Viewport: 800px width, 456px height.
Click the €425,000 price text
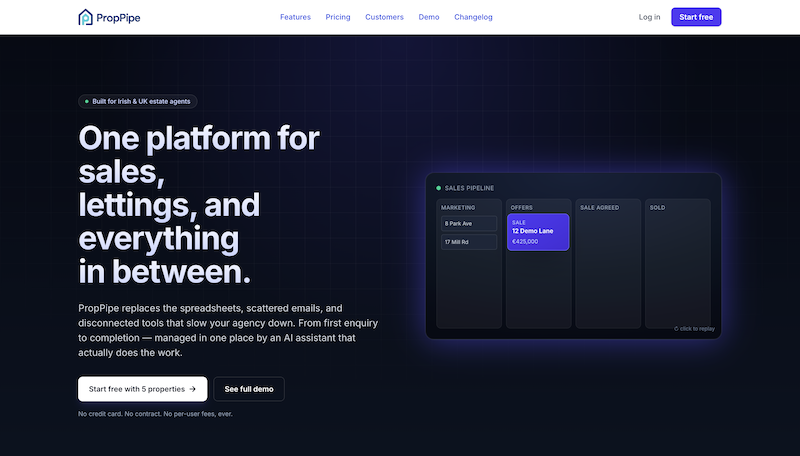525,242
